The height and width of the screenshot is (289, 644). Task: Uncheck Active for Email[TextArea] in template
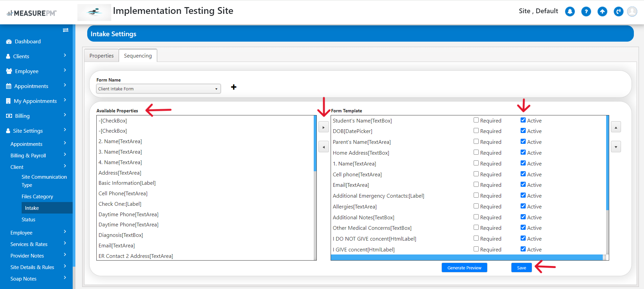click(x=523, y=184)
